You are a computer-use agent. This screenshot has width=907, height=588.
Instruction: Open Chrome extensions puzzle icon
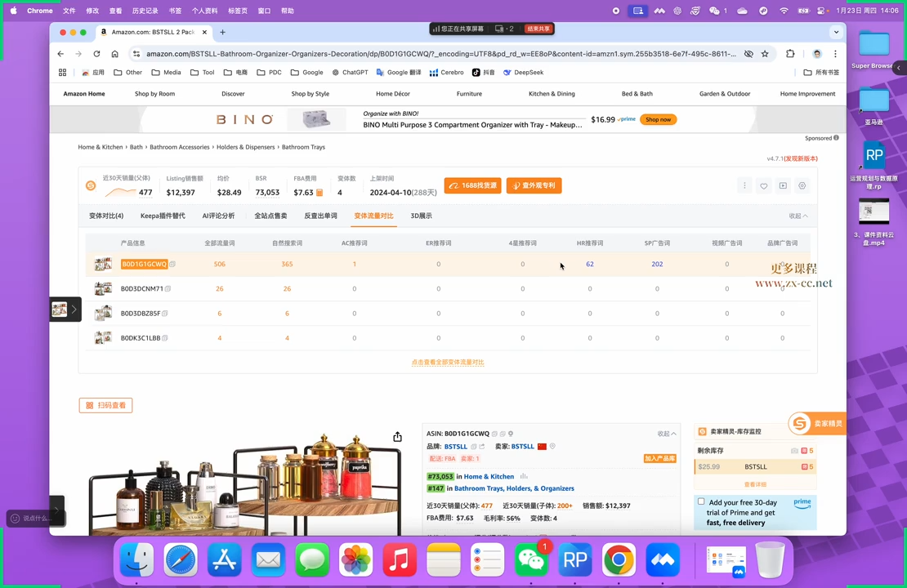[790, 54]
